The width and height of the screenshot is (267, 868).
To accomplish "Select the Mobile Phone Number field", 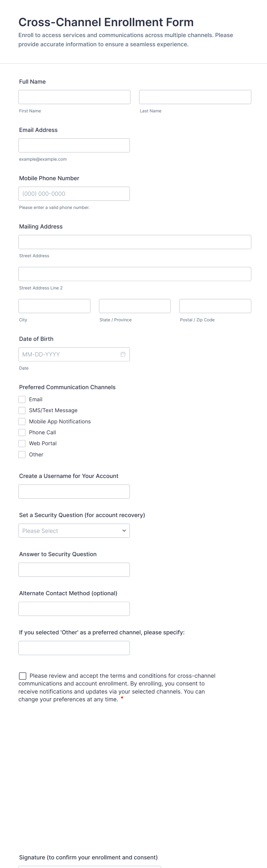I will pos(74,194).
